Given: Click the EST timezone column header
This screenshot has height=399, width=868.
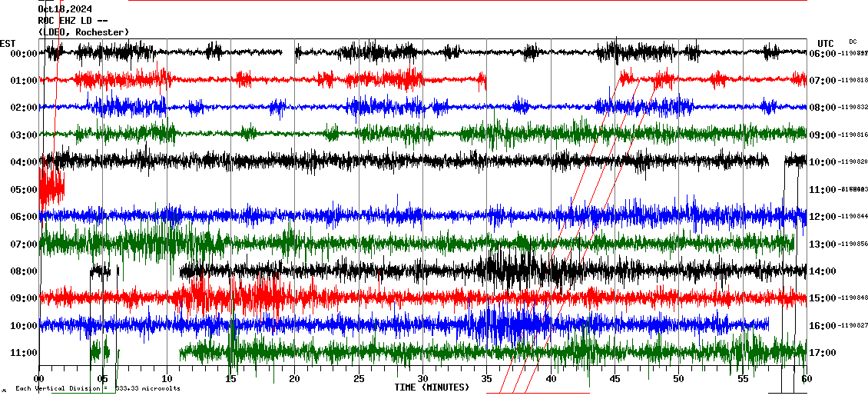Looking at the screenshot, I should (x=8, y=43).
